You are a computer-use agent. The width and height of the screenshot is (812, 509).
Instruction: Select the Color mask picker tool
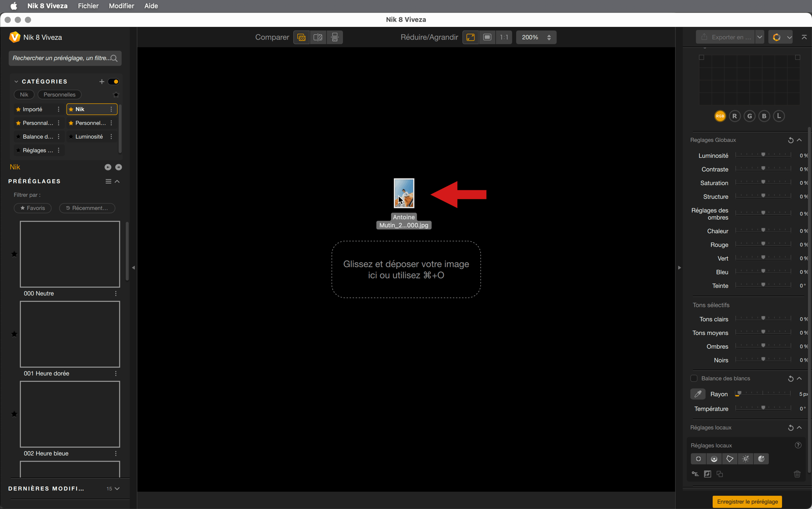click(x=761, y=459)
